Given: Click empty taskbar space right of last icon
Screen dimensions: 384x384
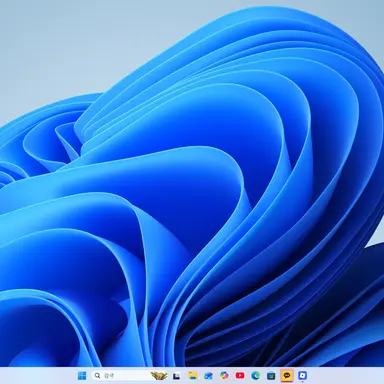Looking at the screenshot, I should 347,376.
